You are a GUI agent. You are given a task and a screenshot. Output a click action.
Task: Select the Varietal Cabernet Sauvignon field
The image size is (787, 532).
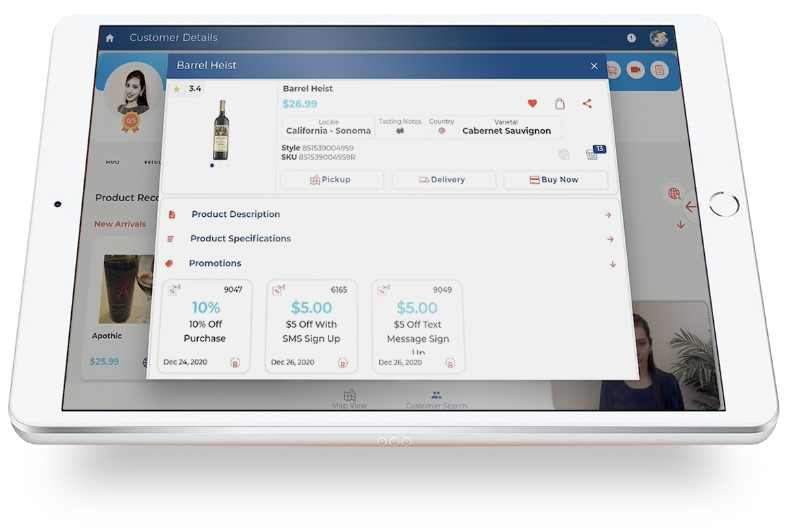tap(506, 127)
